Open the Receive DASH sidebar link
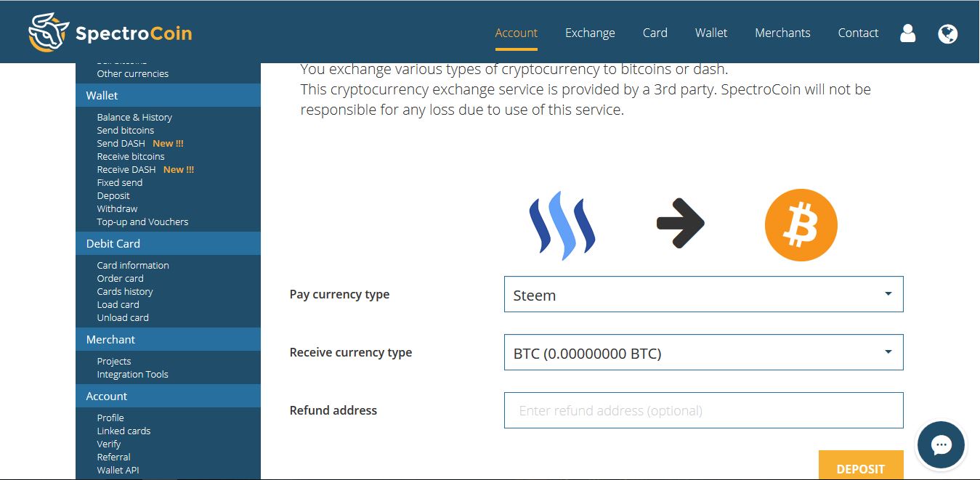 (126, 169)
